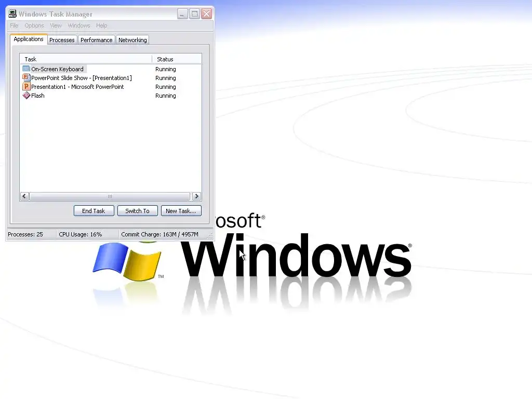Viewport: 532px width, 399px height.
Task: Click the End Task button
Action: pyautogui.click(x=94, y=211)
